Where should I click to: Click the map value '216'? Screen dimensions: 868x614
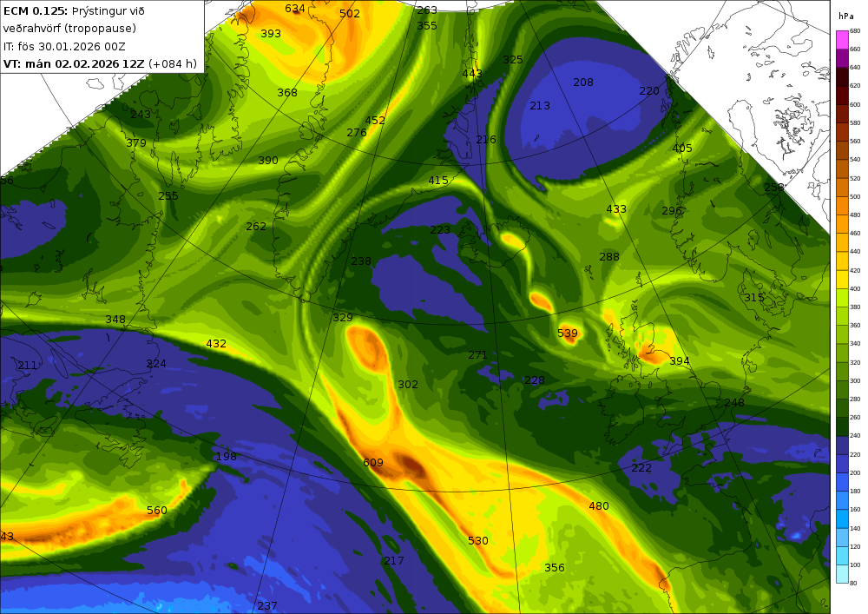[x=485, y=140]
